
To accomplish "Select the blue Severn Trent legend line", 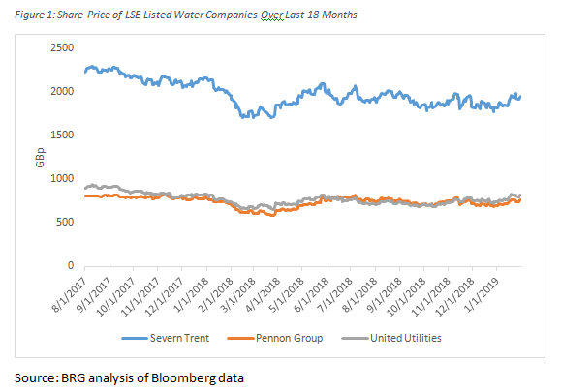I will click(x=135, y=339).
